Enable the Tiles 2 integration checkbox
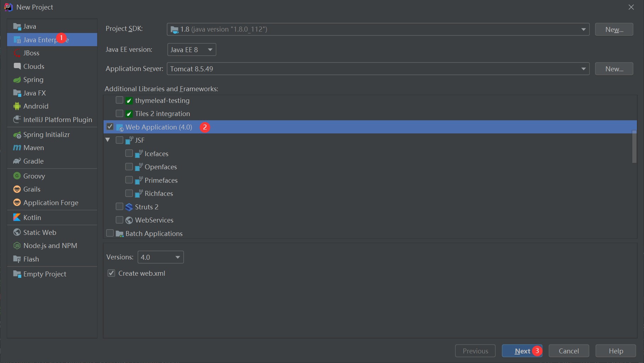This screenshot has height=363, width=644. pyautogui.click(x=120, y=113)
